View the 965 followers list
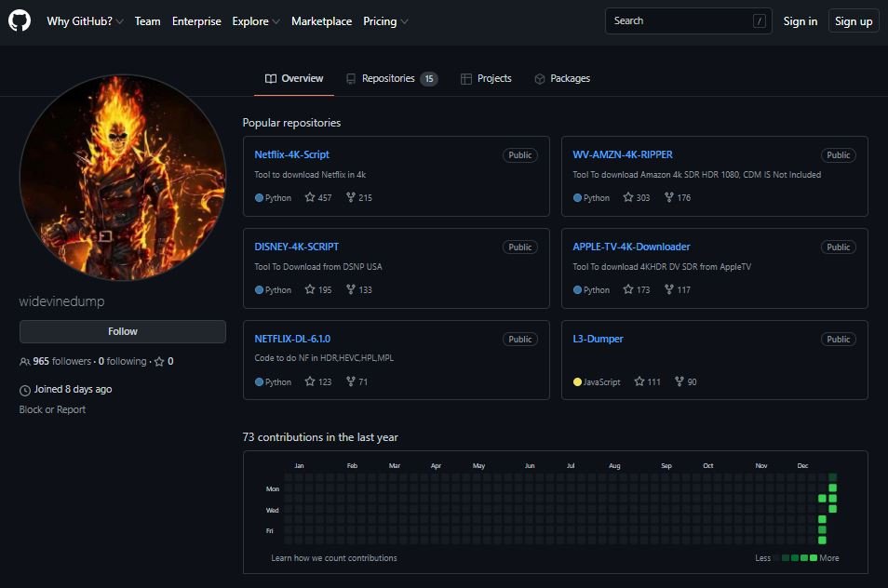 click(x=61, y=361)
